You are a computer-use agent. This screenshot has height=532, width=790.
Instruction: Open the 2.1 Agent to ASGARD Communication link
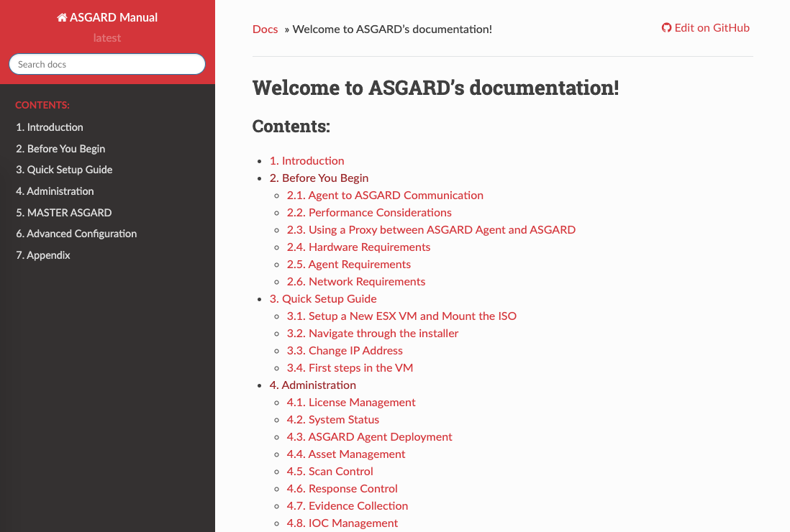[x=385, y=196]
